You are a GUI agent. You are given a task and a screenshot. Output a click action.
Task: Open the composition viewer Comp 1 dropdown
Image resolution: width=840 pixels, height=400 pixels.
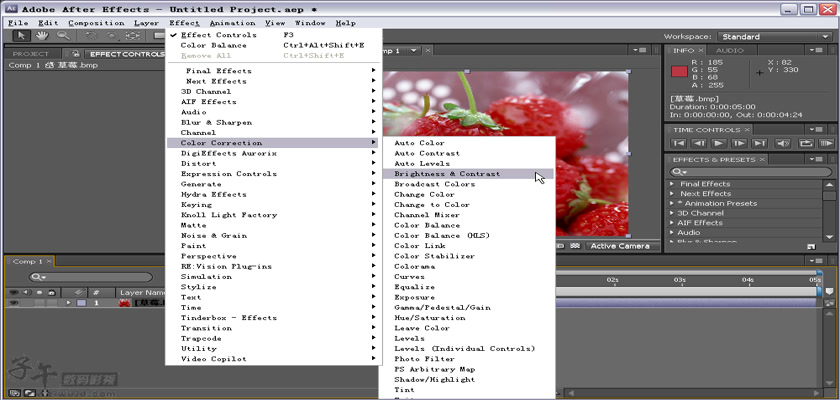(x=414, y=50)
